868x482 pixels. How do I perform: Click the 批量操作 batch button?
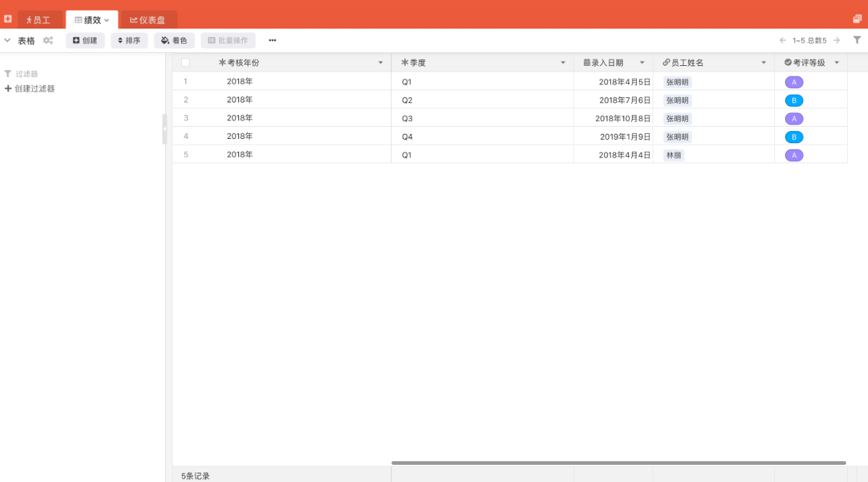point(228,41)
